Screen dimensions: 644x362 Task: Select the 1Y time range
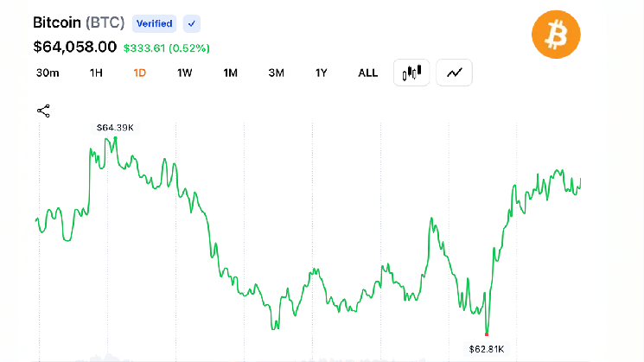click(322, 73)
